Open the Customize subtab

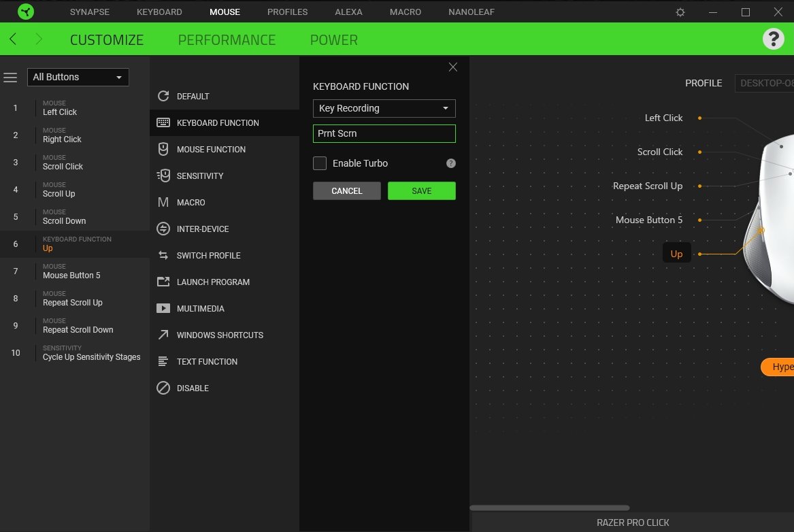[x=107, y=39]
